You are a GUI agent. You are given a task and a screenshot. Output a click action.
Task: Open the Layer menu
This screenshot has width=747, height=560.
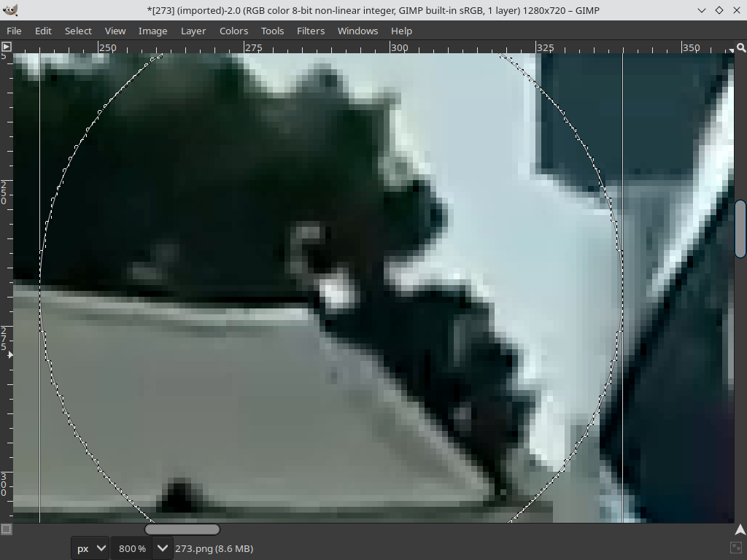pos(193,31)
